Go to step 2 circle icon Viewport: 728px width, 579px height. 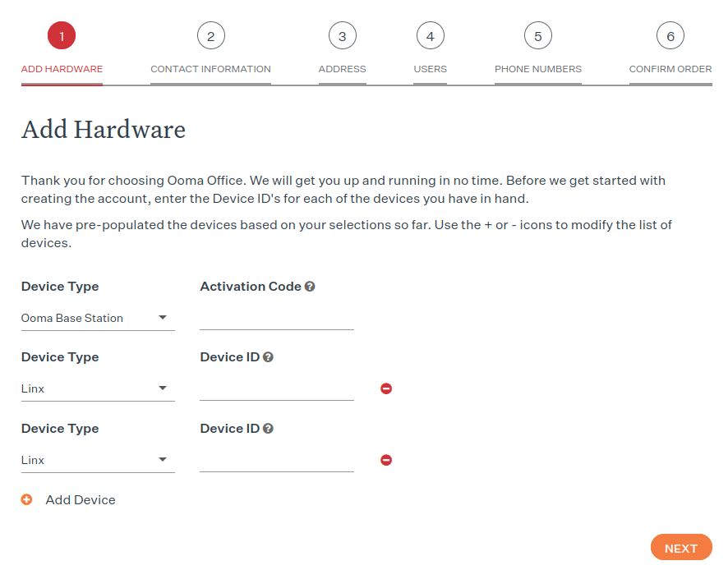[211, 35]
